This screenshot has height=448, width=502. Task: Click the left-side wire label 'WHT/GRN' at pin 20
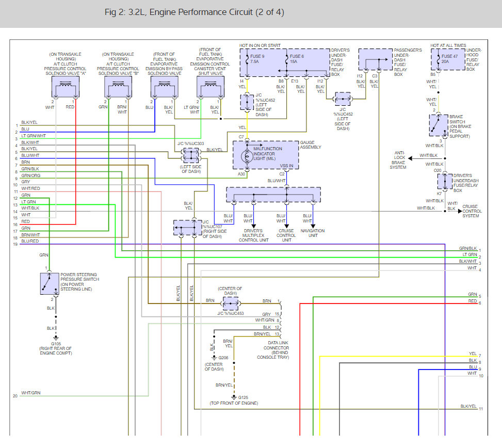tap(31, 393)
